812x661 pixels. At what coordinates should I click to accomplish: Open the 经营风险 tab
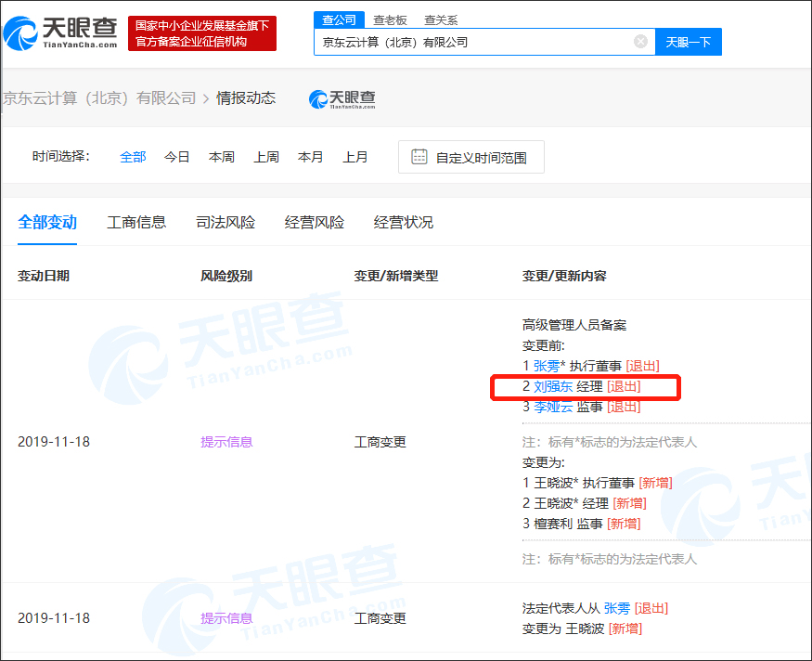(x=314, y=222)
